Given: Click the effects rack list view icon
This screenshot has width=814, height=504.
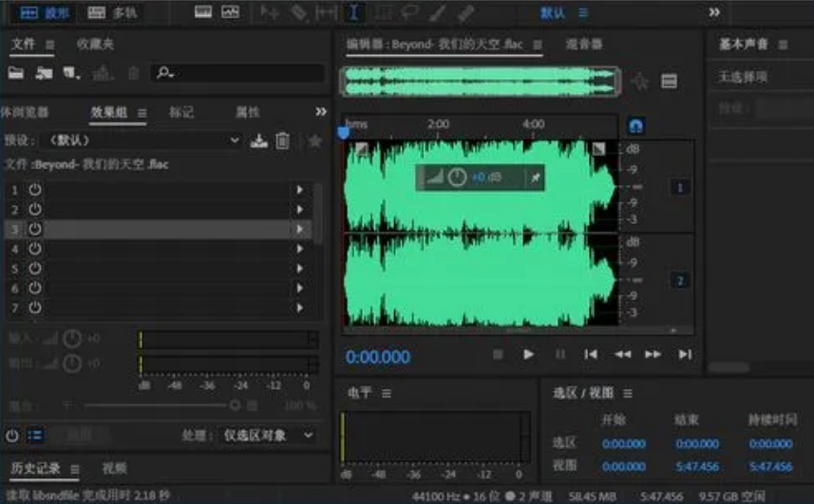Looking at the screenshot, I should pos(35,436).
